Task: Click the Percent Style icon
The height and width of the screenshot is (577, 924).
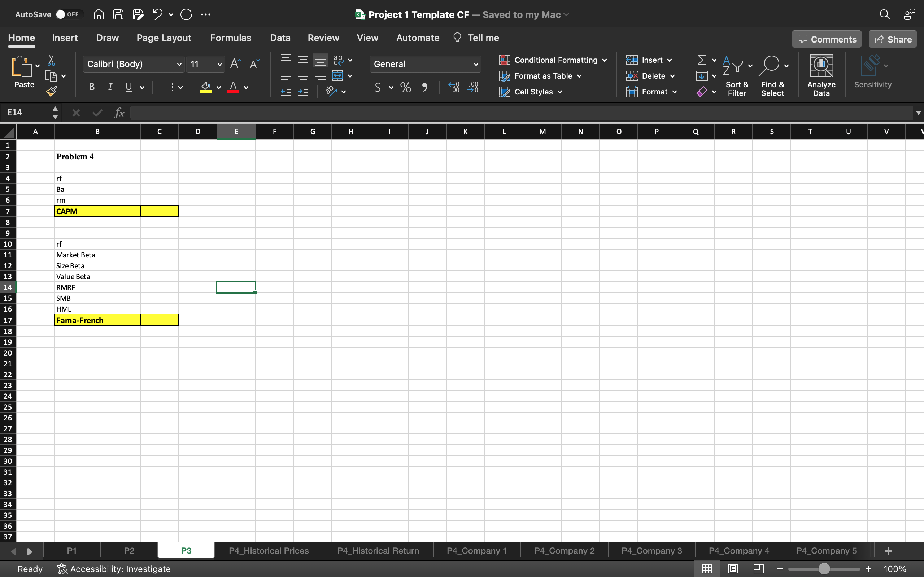Action: [x=405, y=87]
